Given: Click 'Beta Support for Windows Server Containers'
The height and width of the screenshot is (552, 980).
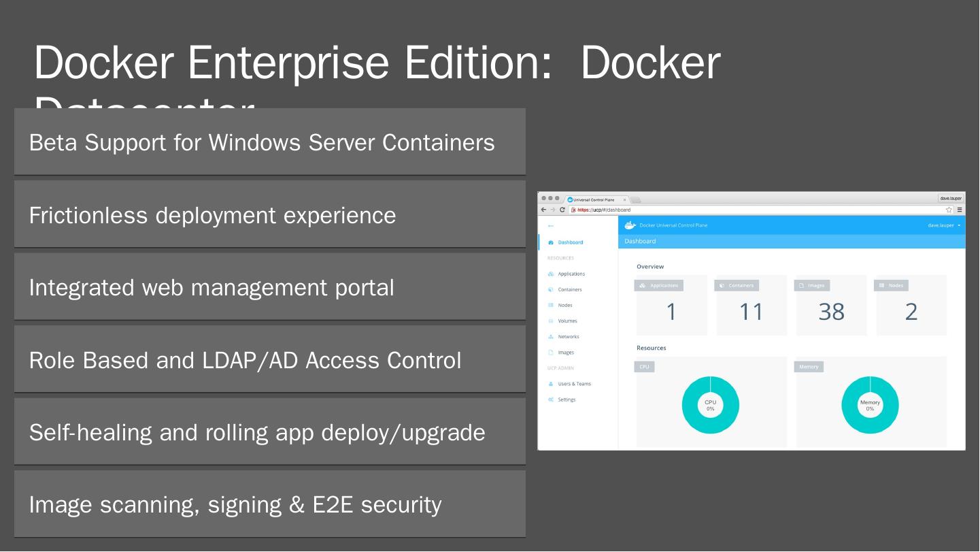Looking at the screenshot, I should click(270, 142).
